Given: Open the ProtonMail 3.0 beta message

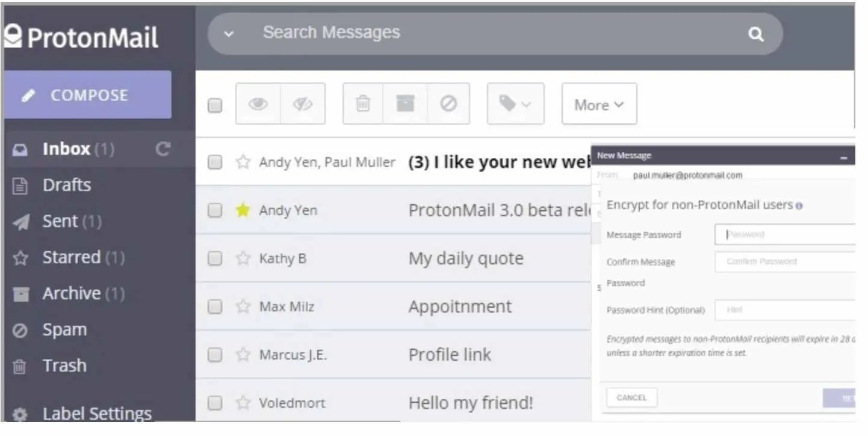Looking at the screenshot, I should 498,210.
